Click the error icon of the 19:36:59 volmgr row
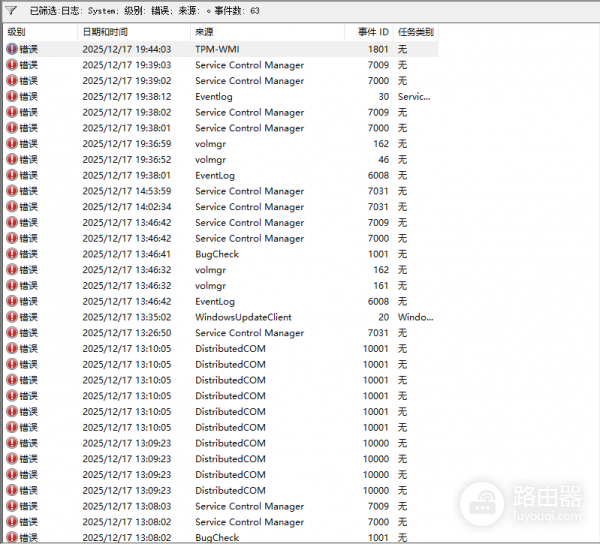 coord(12,143)
